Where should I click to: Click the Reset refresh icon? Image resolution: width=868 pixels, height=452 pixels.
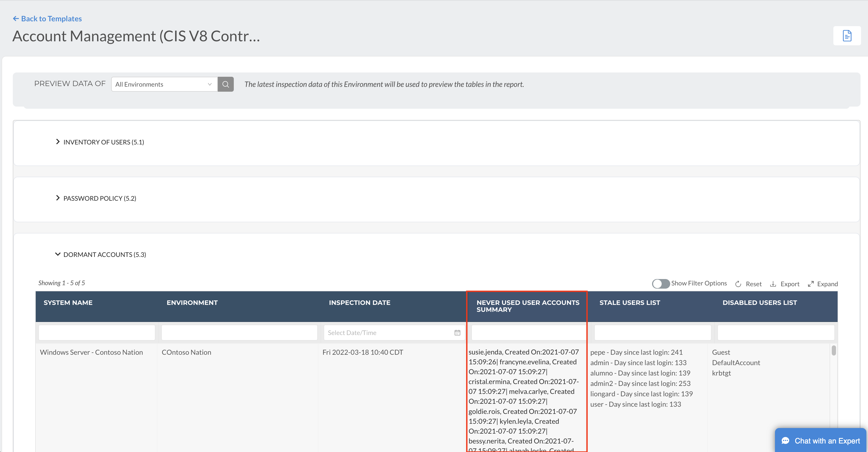point(738,284)
